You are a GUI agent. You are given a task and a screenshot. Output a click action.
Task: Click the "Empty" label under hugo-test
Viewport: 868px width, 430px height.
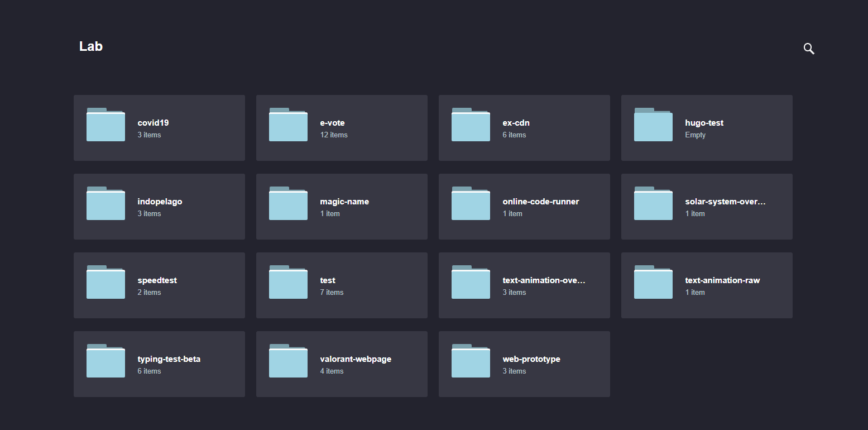pyautogui.click(x=695, y=135)
